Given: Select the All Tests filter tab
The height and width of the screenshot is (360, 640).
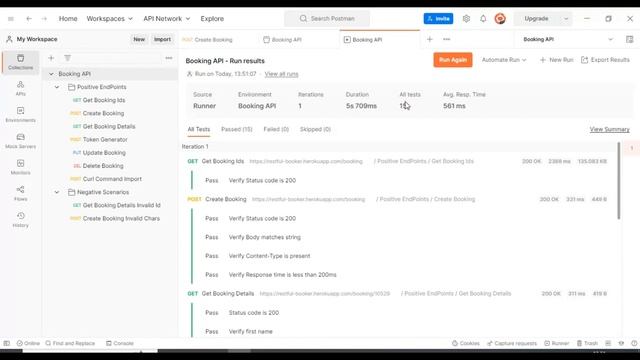Looking at the screenshot, I should click(x=199, y=129).
